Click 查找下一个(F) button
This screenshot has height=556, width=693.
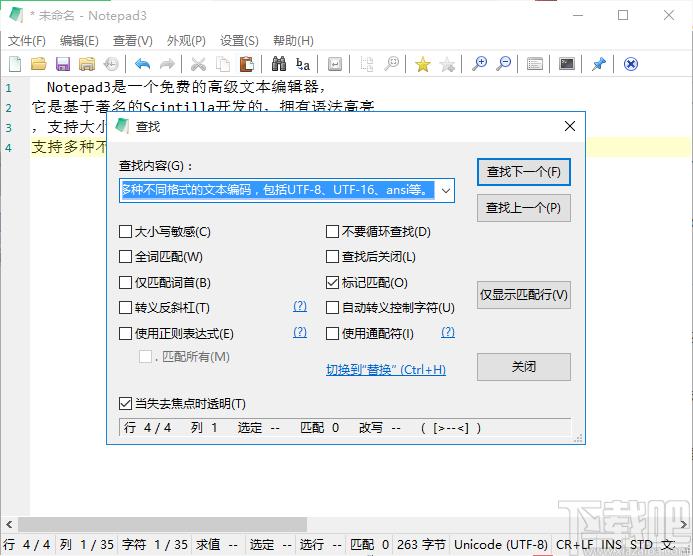524,171
